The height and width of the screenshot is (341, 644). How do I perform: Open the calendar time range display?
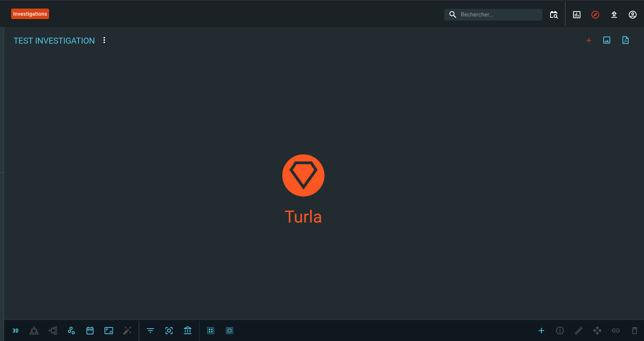click(90, 331)
